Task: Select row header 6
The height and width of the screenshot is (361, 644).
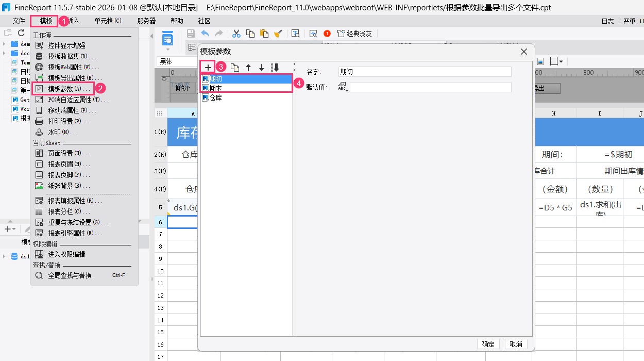Action: click(x=161, y=222)
